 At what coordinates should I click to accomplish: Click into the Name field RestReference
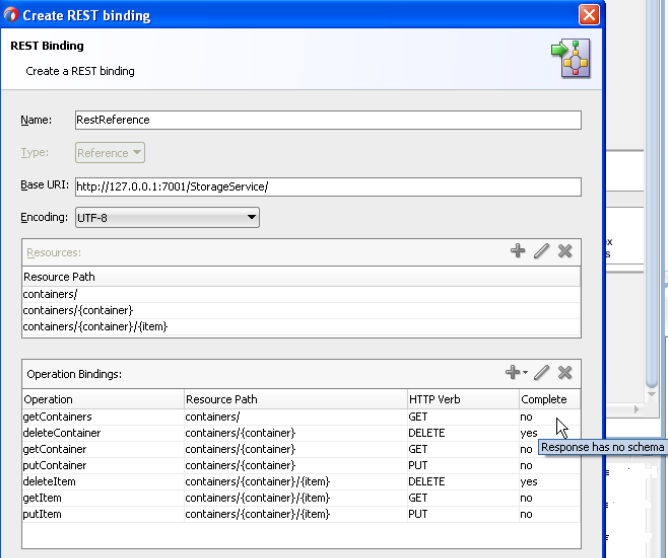click(328, 120)
